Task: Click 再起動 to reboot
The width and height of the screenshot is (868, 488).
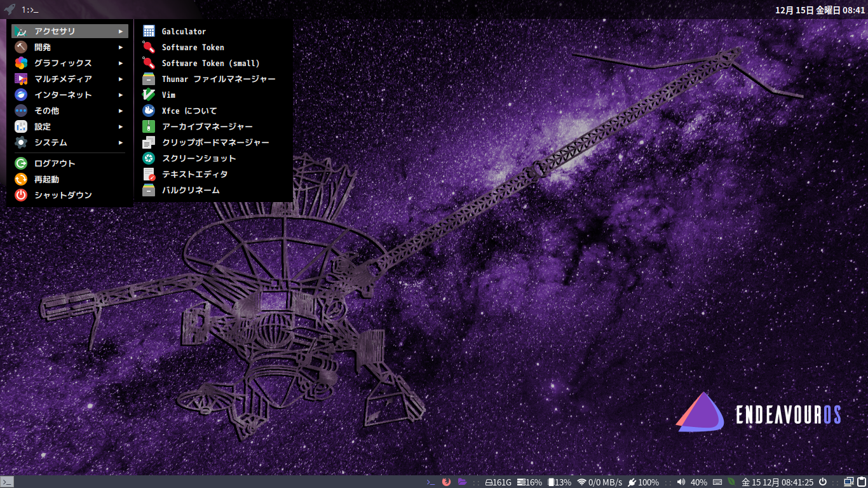Action: pyautogui.click(x=70, y=179)
